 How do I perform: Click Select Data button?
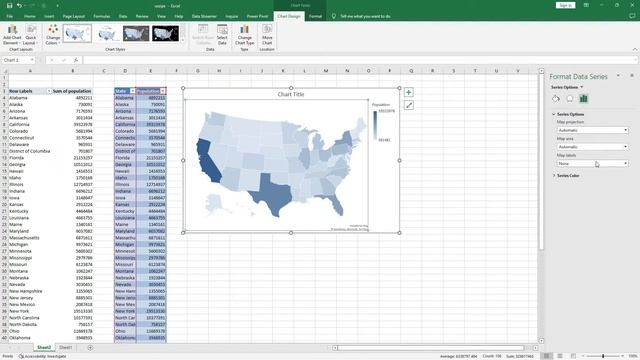point(222,35)
